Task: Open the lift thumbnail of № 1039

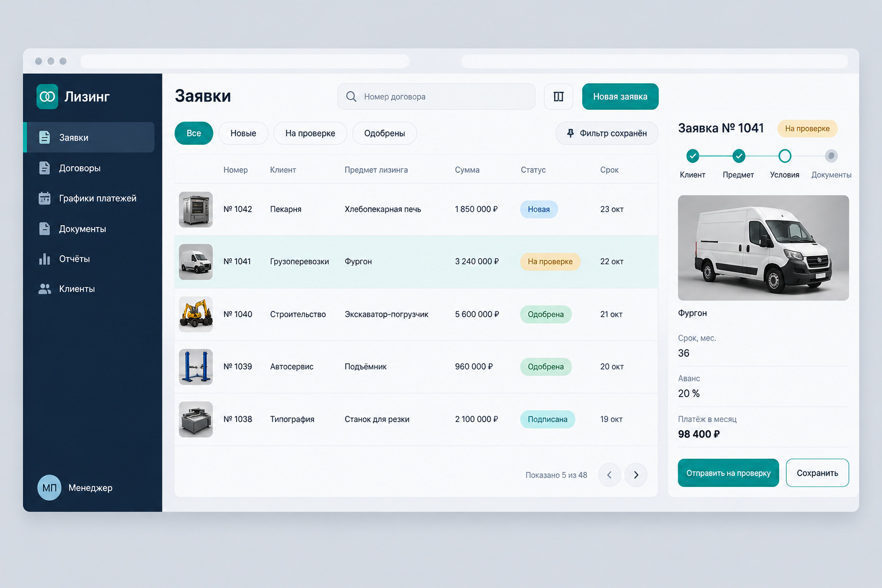Action: [196, 366]
